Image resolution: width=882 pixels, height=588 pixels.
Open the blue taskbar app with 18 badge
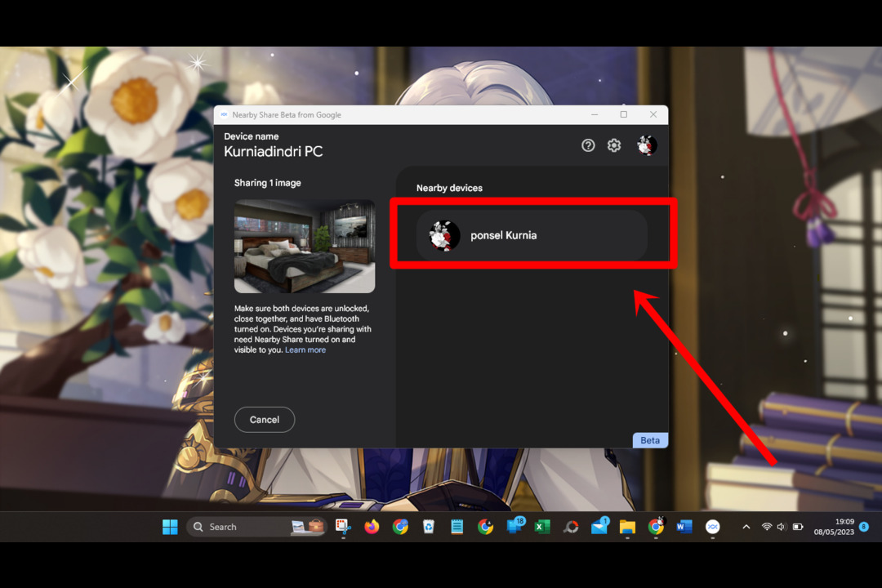[x=514, y=526]
